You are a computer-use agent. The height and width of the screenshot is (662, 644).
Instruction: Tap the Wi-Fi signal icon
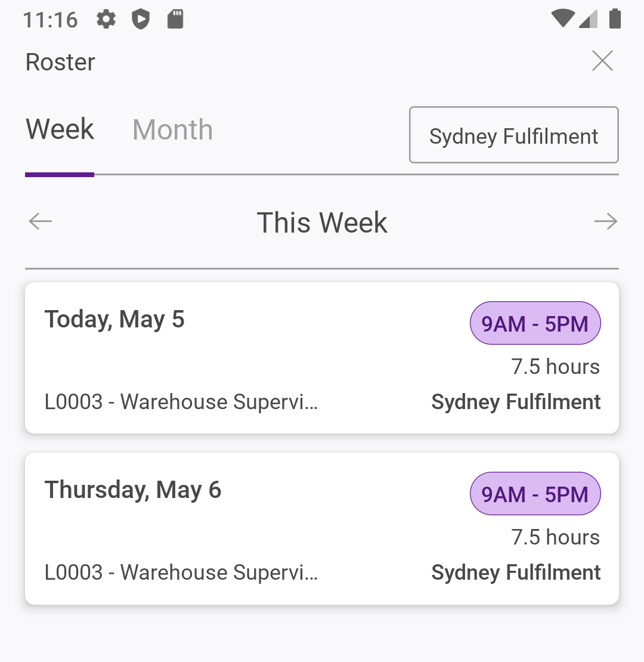[x=562, y=19]
